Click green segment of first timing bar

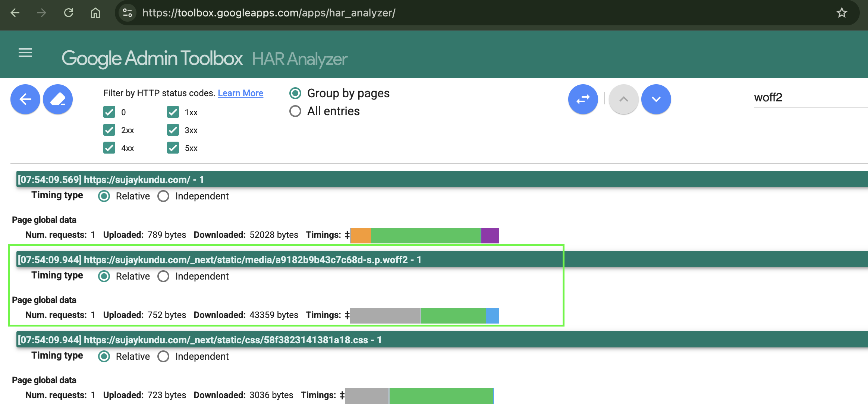point(426,235)
